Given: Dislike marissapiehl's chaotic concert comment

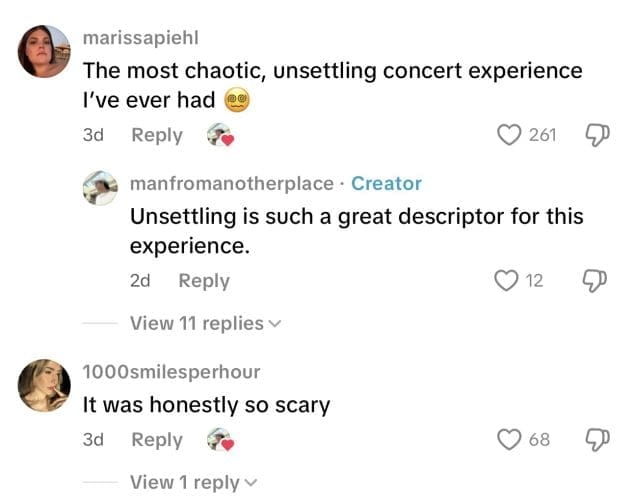Looking at the screenshot, I should (598, 135).
